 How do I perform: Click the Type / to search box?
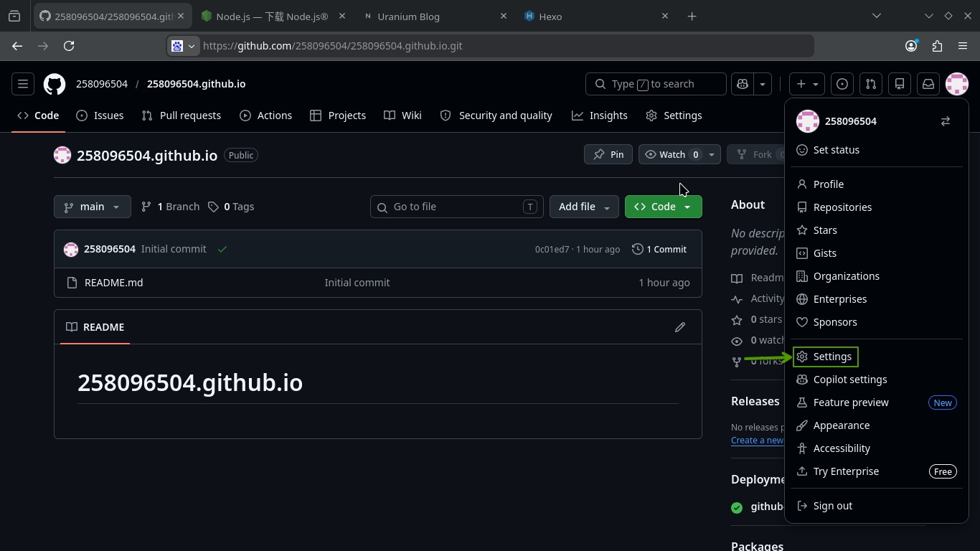(656, 84)
